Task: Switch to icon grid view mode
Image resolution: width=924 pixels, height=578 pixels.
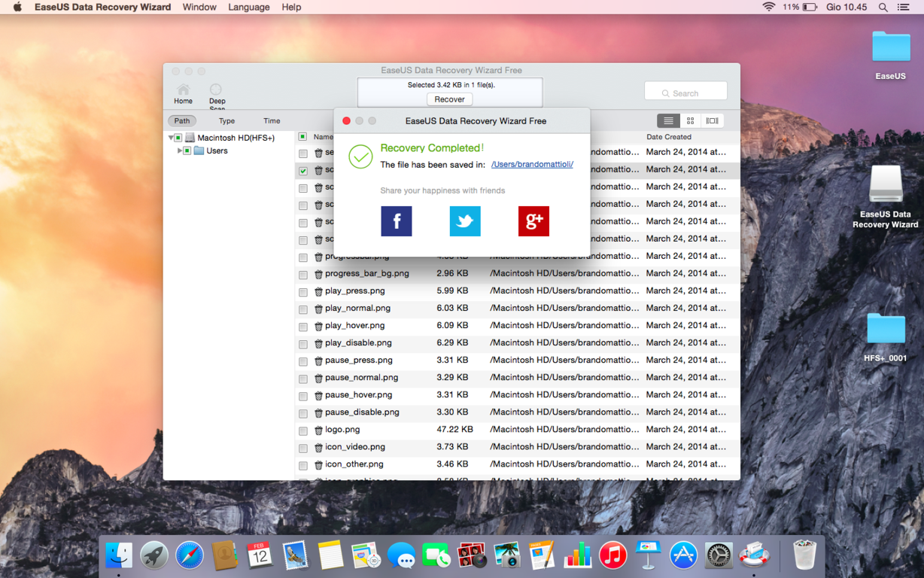Action: 690,120
